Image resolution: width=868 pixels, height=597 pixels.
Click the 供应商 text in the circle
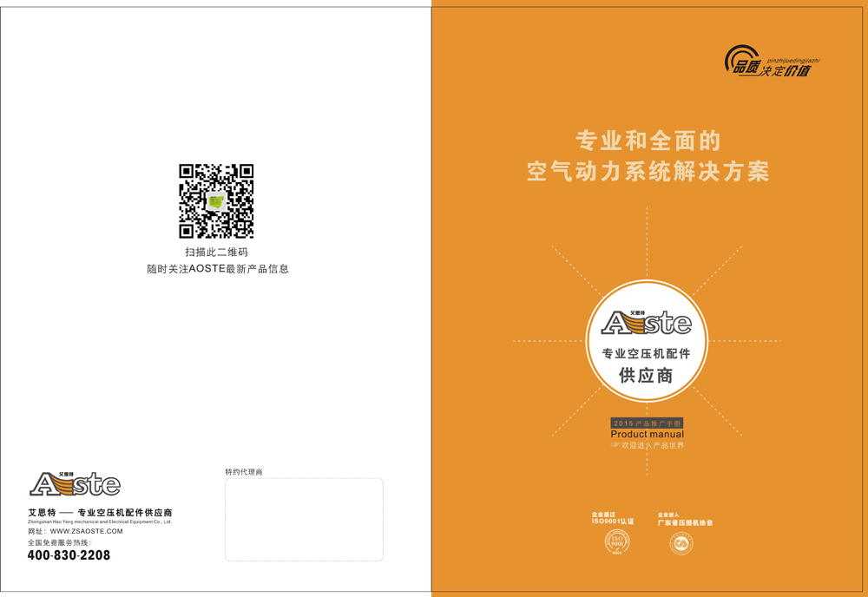tap(646, 376)
